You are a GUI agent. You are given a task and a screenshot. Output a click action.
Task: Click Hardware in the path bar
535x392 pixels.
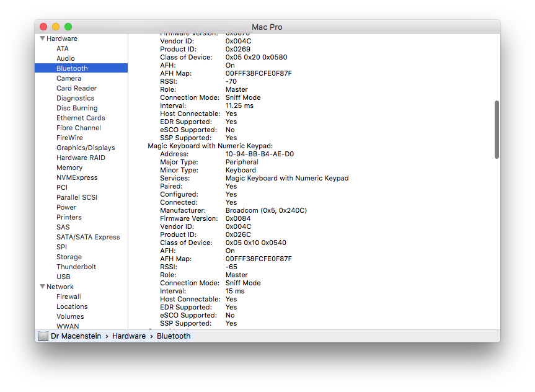tap(128, 336)
